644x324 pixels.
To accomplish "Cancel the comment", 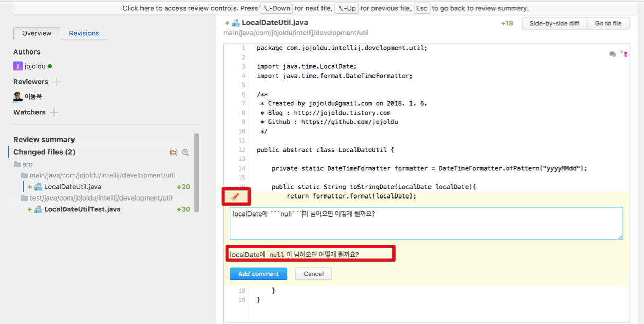I will pyautogui.click(x=313, y=274).
